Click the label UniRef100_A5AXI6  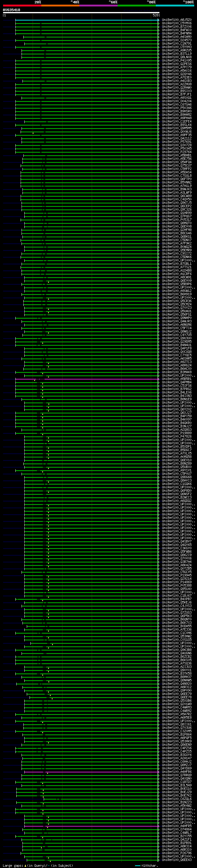pyautogui.click(x=177, y=71)
